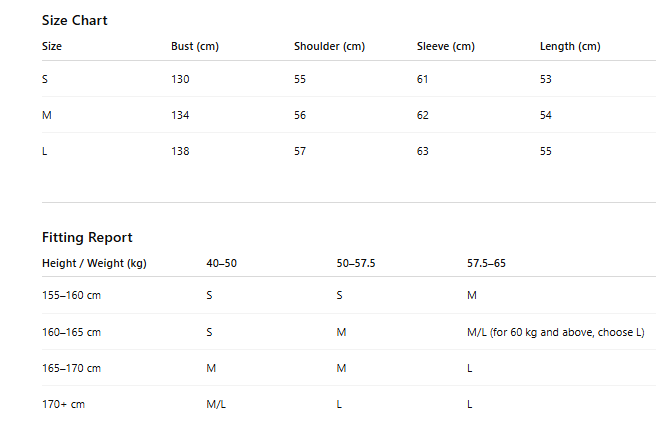Screen dimensions: 671x438
Task: Select the Sleeve (cm) column header
Action: (x=445, y=46)
